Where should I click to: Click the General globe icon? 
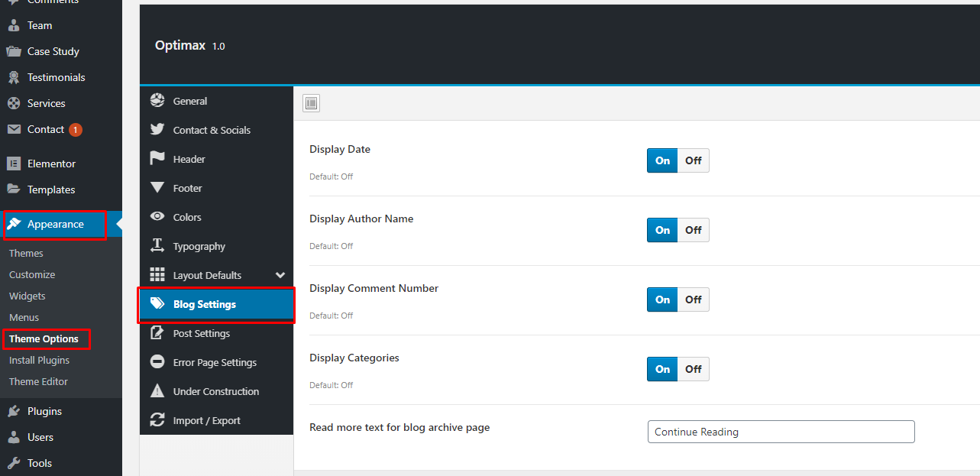pyautogui.click(x=157, y=101)
